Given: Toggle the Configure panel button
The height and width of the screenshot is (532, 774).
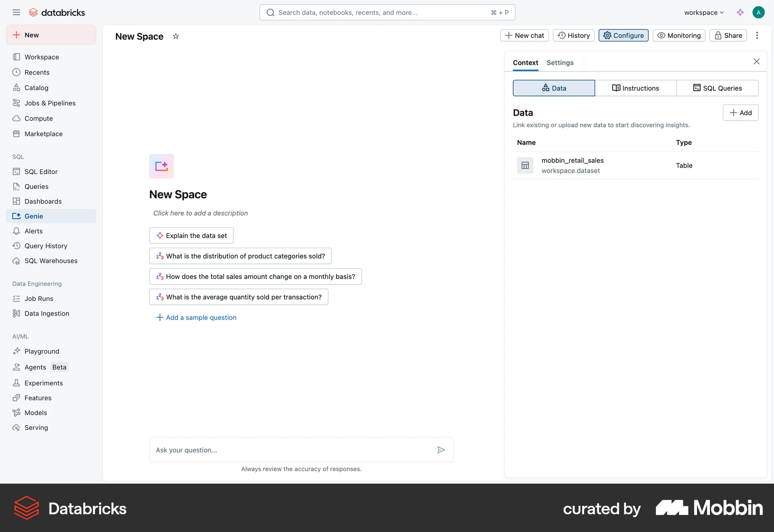Looking at the screenshot, I should (x=623, y=35).
